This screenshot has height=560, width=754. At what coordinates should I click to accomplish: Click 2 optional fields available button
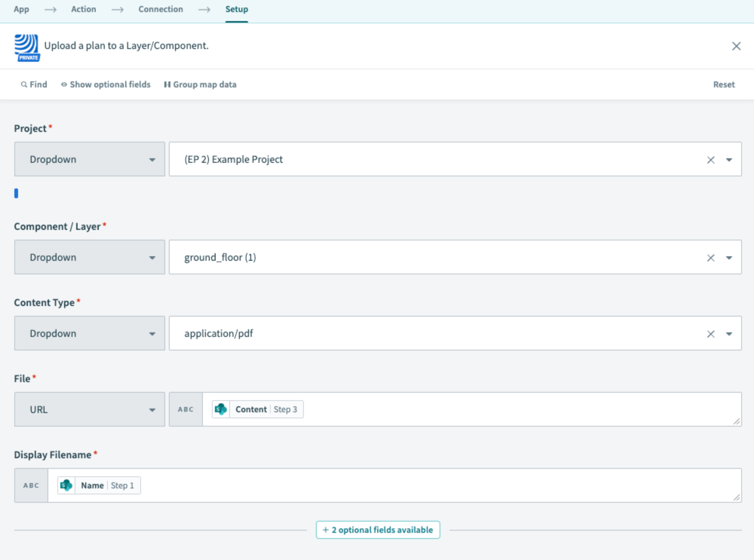[378, 530]
